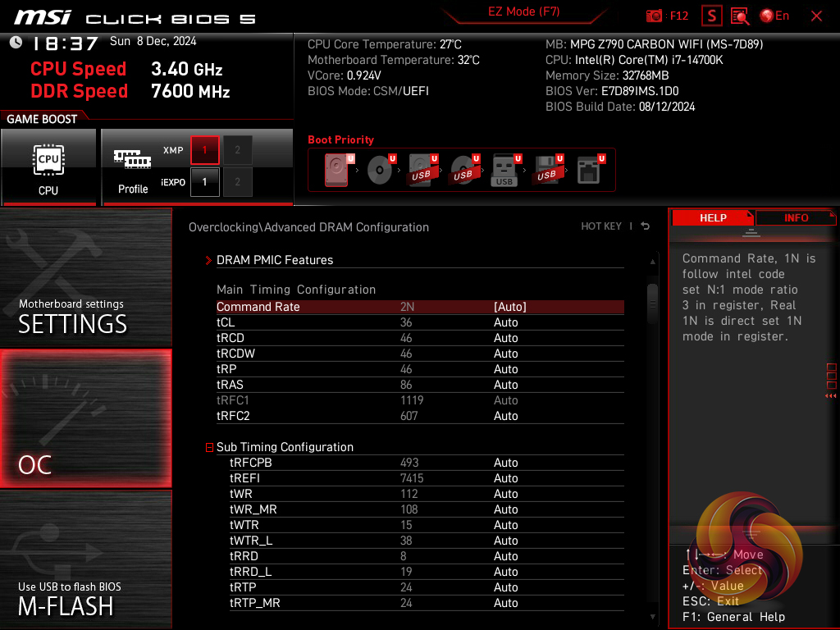
Task: Click the timings list scrollbar thumb
Action: pos(652,304)
